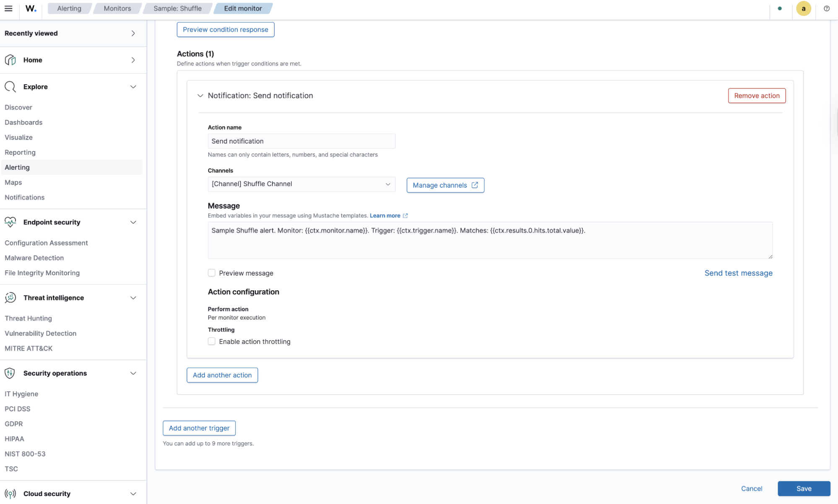The image size is (838, 504).
Task: Expand the Home section chevron
Action: tap(133, 60)
